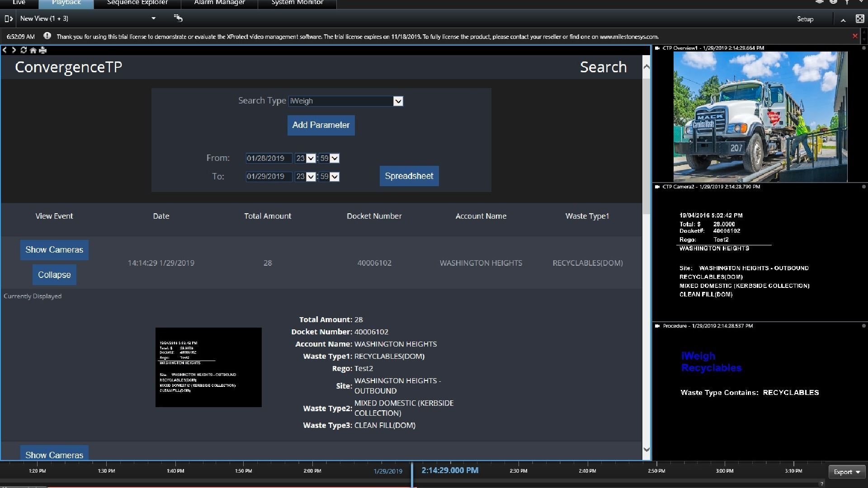Click the Date column header

pyautogui.click(x=161, y=216)
